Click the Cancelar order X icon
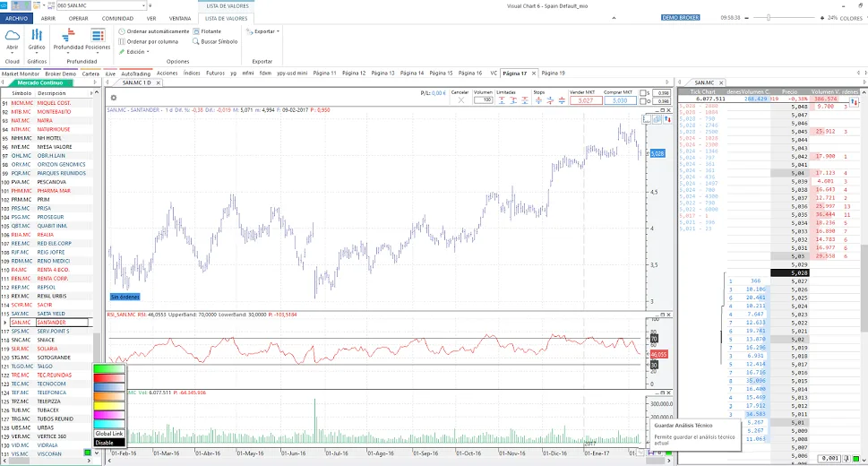Image resolution: width=868 pixels, height=466 pixels. pos(460,100)
